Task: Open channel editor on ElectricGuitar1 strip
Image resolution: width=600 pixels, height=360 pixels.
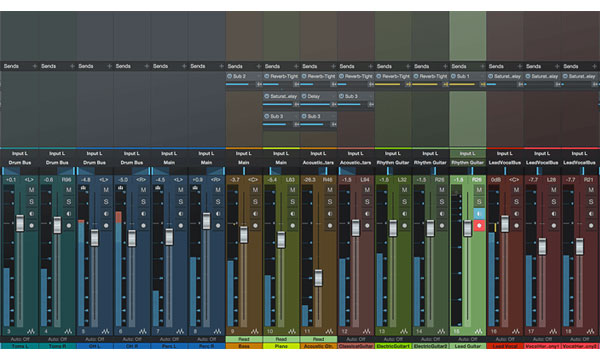Action: tap(404, 331)
